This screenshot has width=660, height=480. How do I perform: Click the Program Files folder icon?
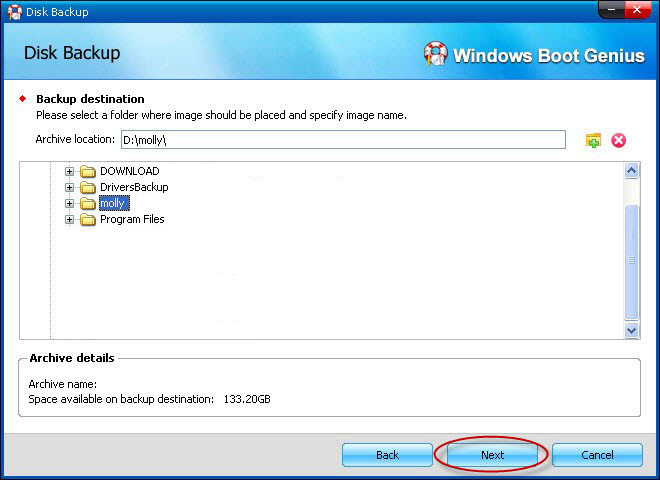(88, 219)
